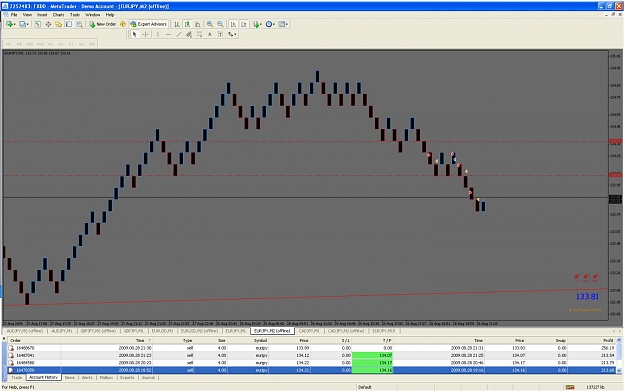
Task: Select the Equidistant Channel tool
Action: click(x=189, y=34)
